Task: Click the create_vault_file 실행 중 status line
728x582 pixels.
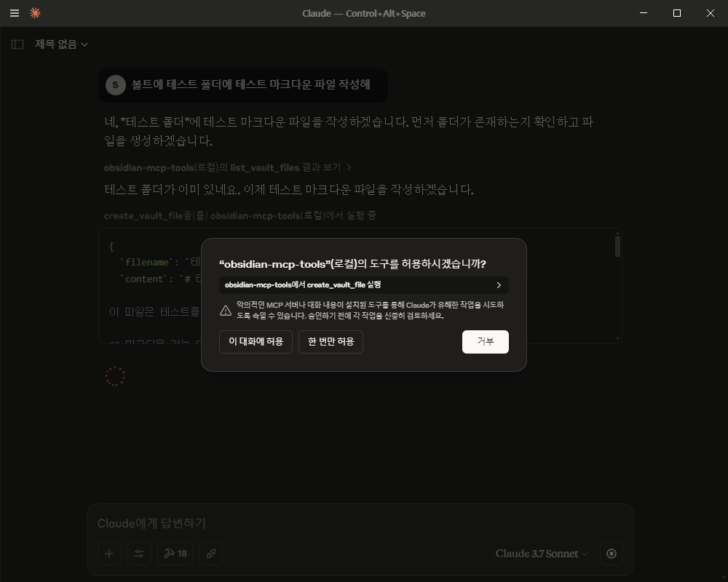Action: (x=240, y=215)
